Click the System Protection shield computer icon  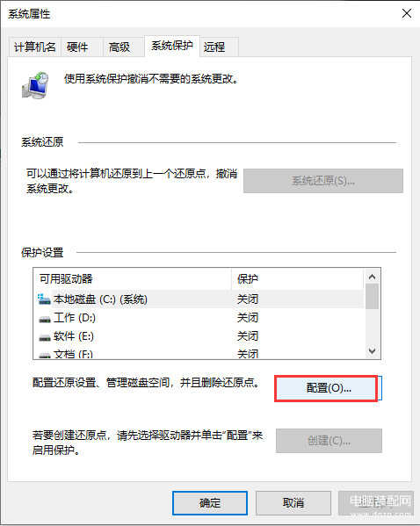[35, 85]
